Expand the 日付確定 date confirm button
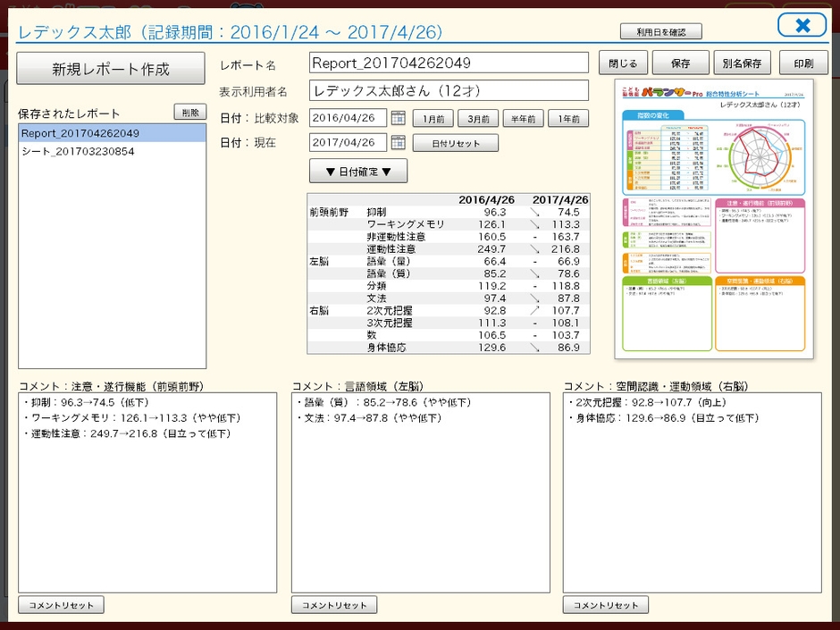840x630 pixels. 353,171
